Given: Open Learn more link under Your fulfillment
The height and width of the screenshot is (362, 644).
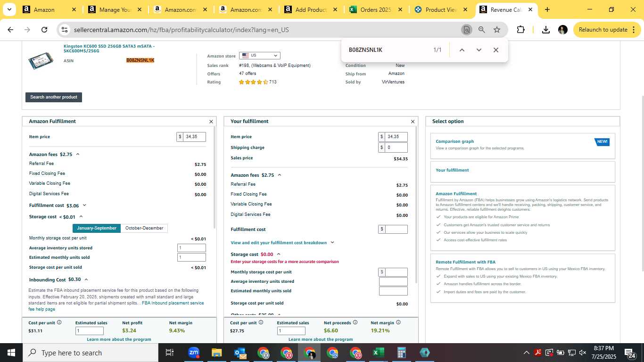Looking at the screenshot, I should [x=321, y=339].
